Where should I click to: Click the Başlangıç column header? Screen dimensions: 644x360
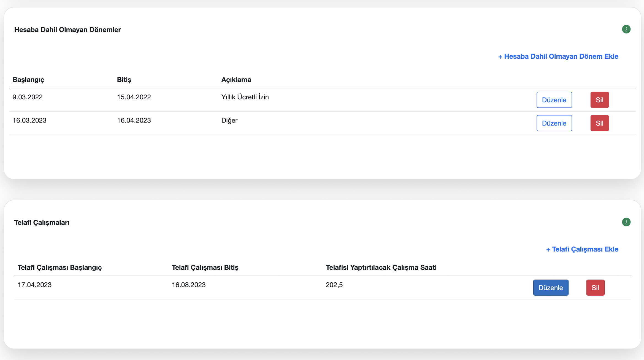[28, 80]
